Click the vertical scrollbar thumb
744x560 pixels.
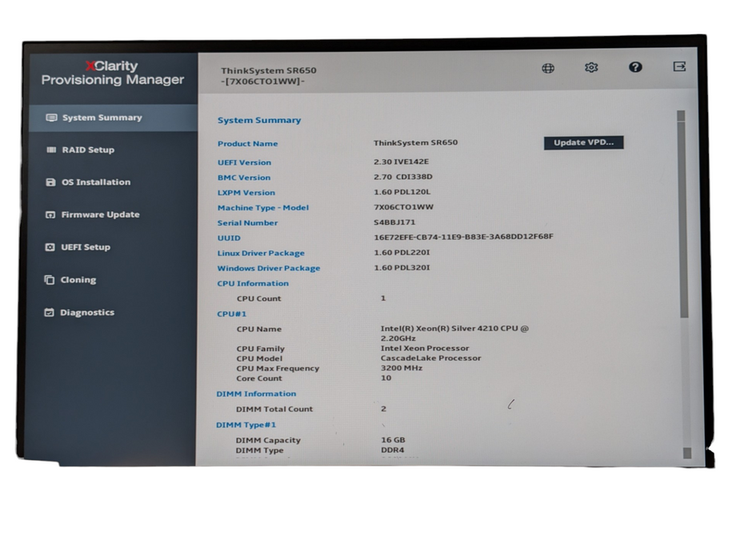tap(684, 218)
